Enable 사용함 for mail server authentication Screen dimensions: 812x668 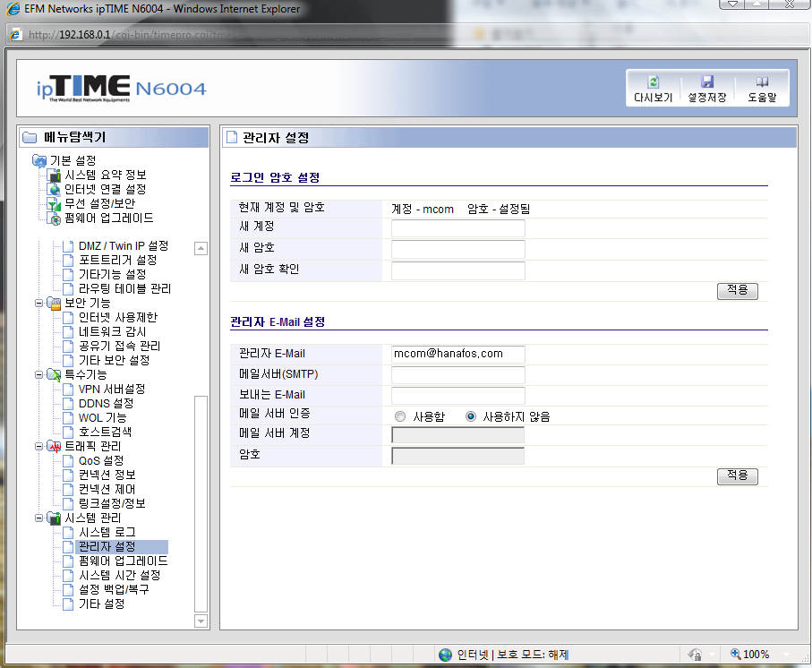point(400,416)
